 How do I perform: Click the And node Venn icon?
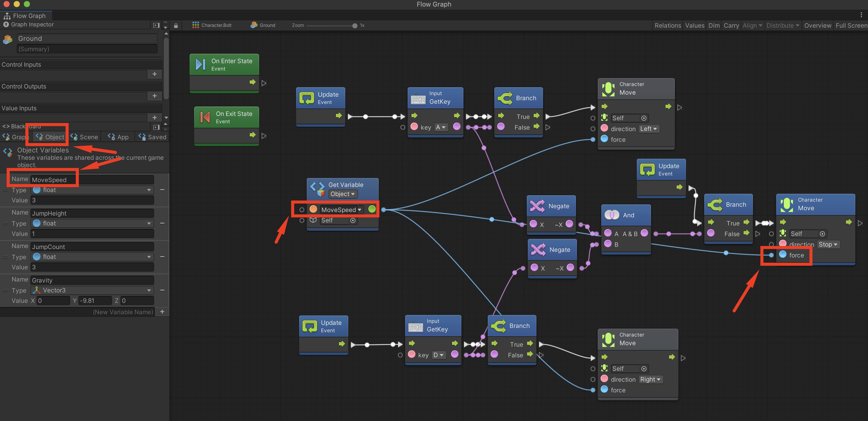point(612,215)
